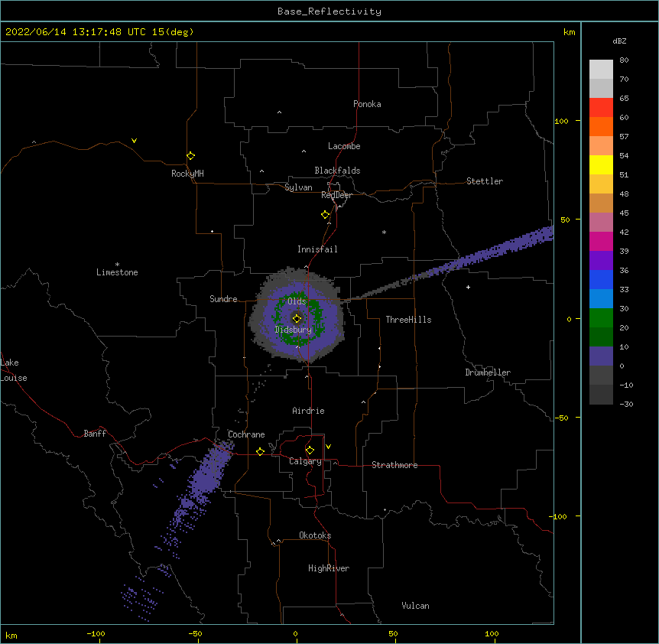Select the magenta legend swatch between 42 and 39
This screenshot has width=659, height=644.
coord(601,241)
